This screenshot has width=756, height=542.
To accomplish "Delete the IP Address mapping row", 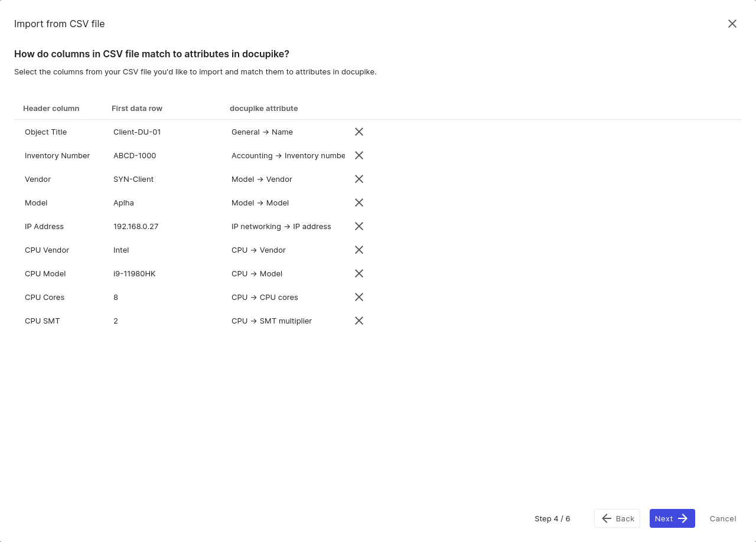I will pyautogui.click(x=359, y=226).
